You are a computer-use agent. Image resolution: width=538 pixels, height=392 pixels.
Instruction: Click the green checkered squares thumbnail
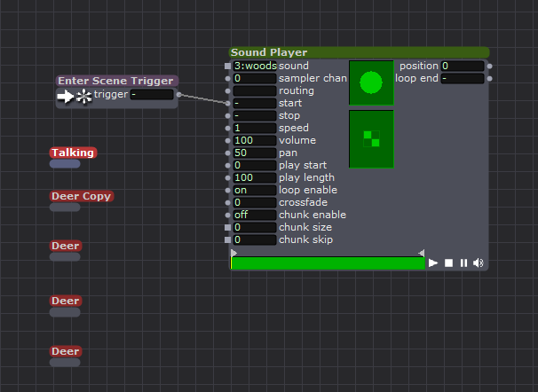371,138
